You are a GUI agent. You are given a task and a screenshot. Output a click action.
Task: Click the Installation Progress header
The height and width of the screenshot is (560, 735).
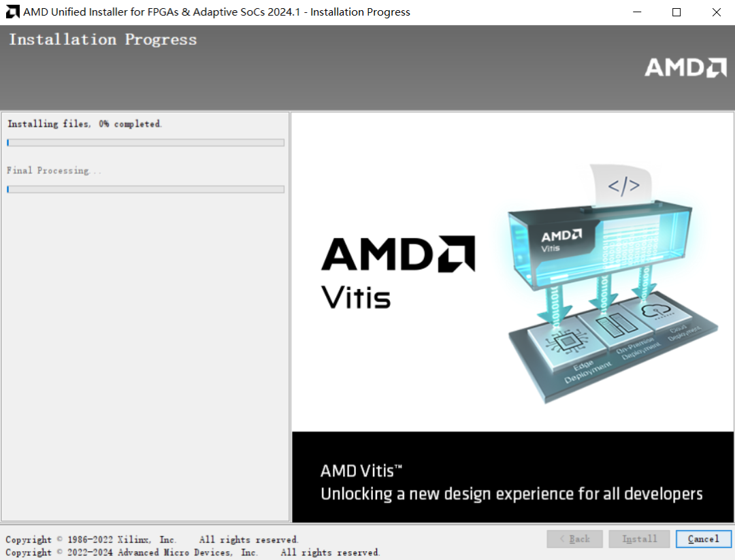click(x=103, y=39)
